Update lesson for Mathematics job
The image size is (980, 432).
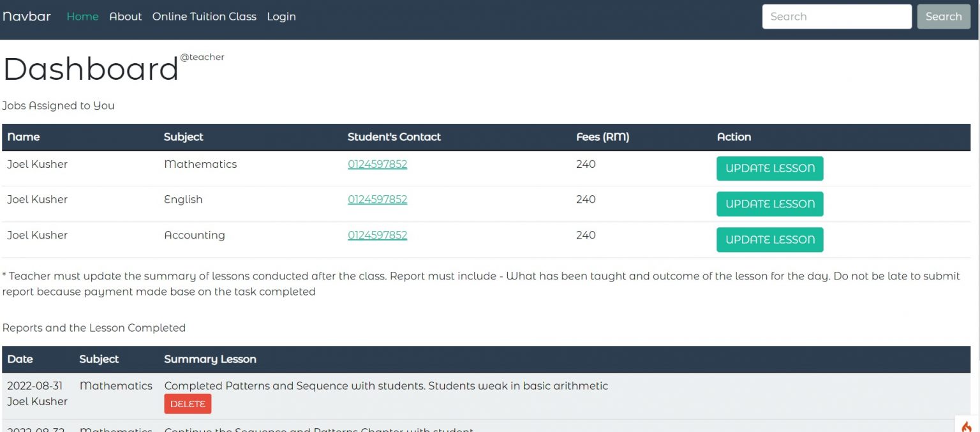[769, 168]
